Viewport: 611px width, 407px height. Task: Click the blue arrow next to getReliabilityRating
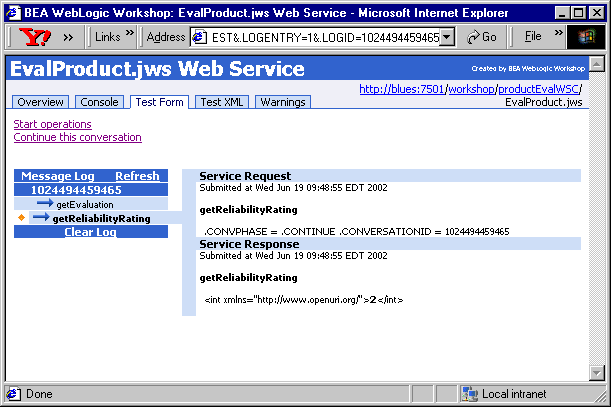point(41,217)
